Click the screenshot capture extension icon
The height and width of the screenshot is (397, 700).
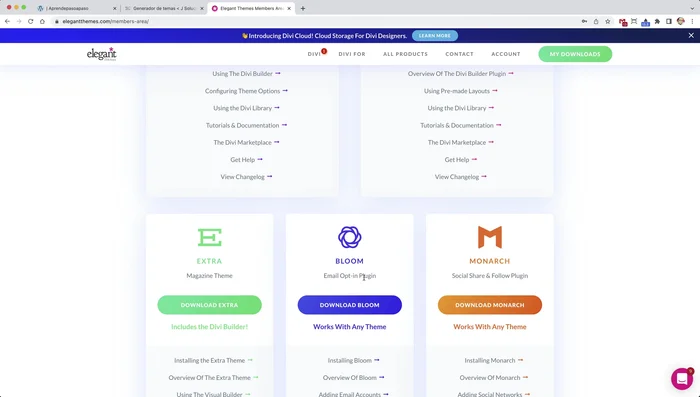click(634, 21)
